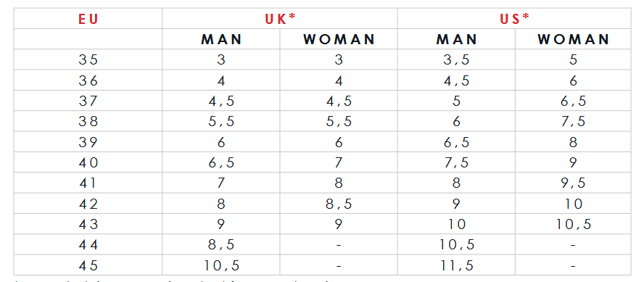Click US man value 7,5

pos(456,163)
